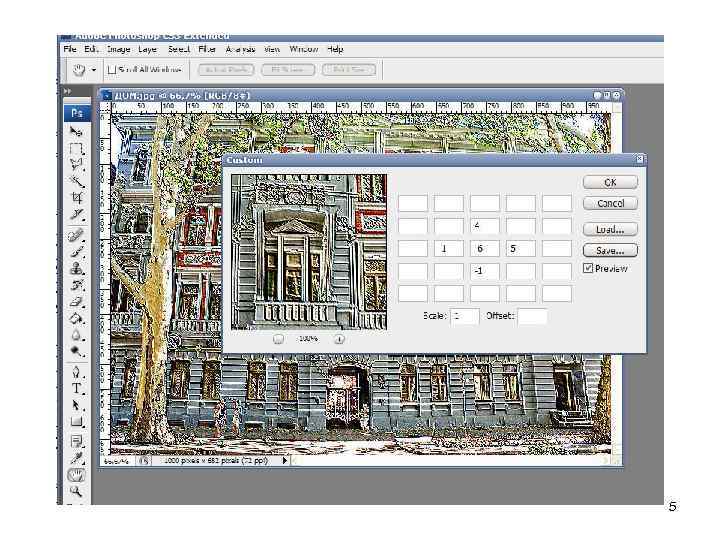Toggle the Preview checkbox in Custom dialog
The height and width of the screenshot is (540, 720).
coord(588,268)
